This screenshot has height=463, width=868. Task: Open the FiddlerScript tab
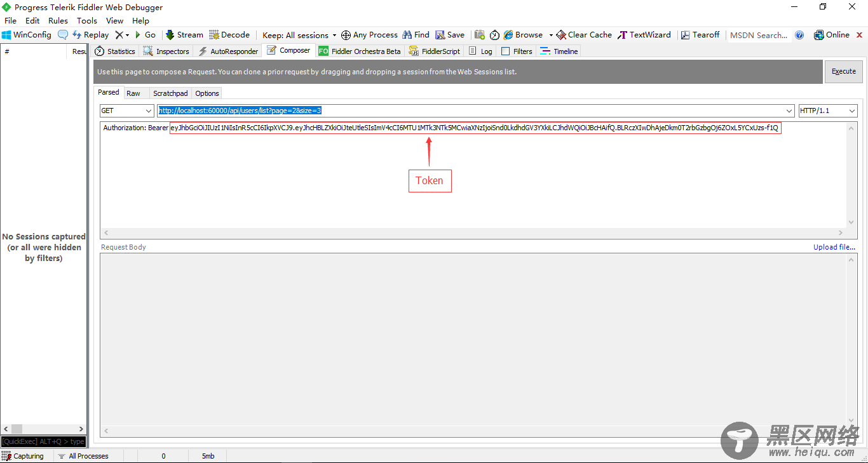pos(435,51)
